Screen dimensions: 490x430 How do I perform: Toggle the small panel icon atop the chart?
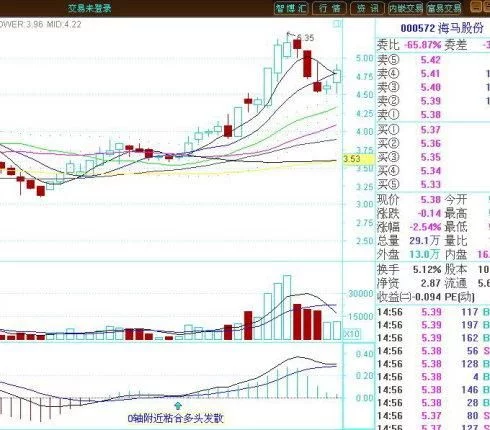pos(337,24)
